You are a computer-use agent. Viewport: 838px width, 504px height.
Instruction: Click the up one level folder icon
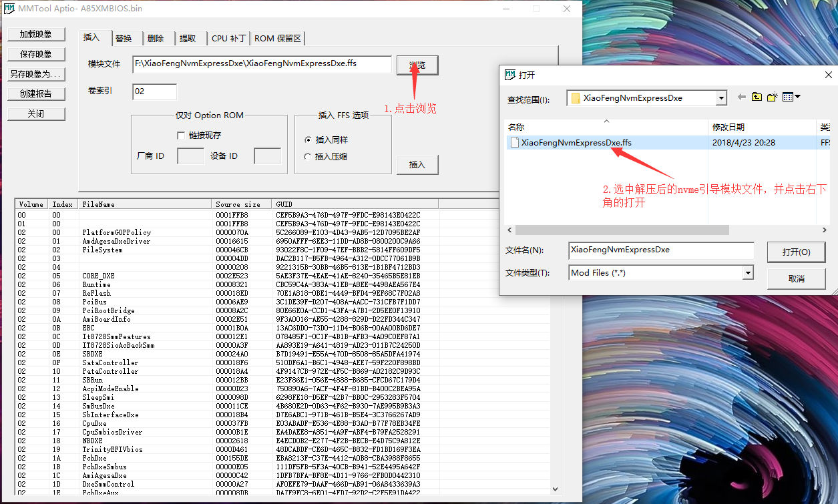click(757, 96)
